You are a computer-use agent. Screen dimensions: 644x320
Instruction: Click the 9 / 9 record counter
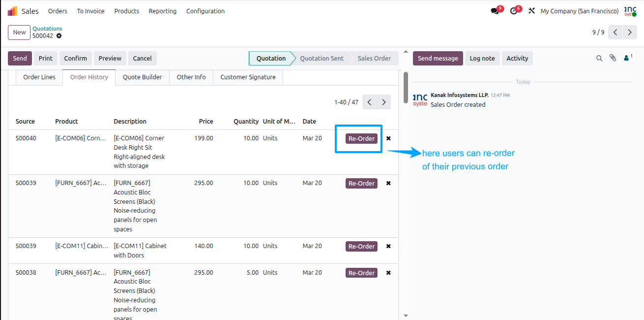coord(598,32)
